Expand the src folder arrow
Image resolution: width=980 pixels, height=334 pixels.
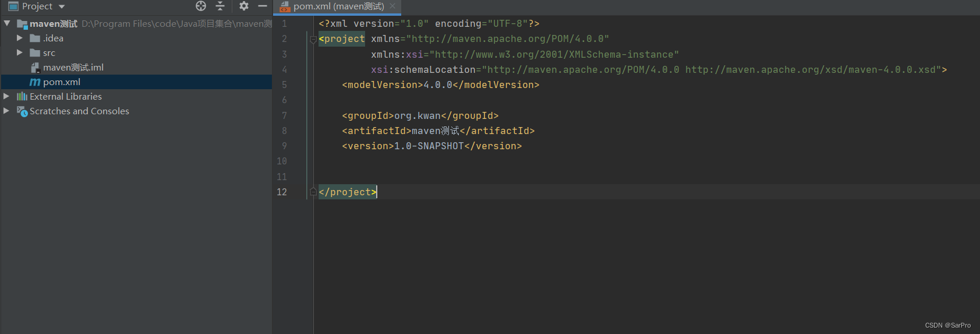tap(20, 52)
